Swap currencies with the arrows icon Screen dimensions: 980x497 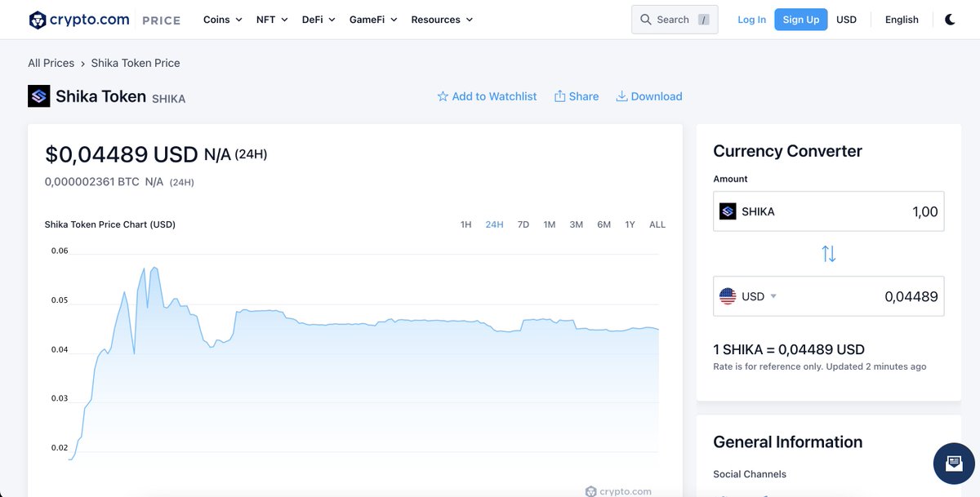tap(829, 254)
